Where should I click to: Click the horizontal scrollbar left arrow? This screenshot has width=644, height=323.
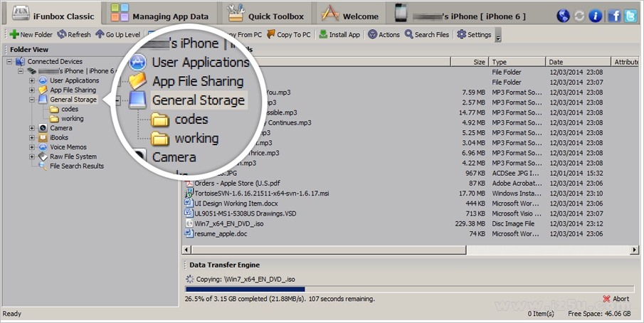click(187, 250)
